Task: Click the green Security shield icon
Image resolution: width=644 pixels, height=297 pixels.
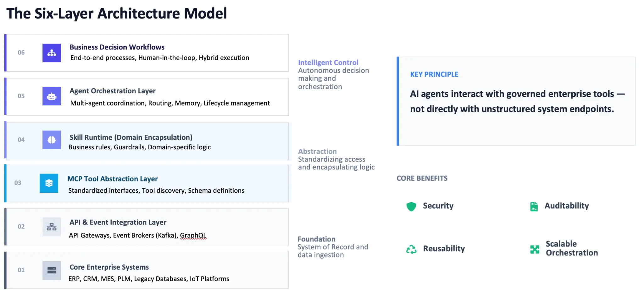Action: (x=411, y=206)
